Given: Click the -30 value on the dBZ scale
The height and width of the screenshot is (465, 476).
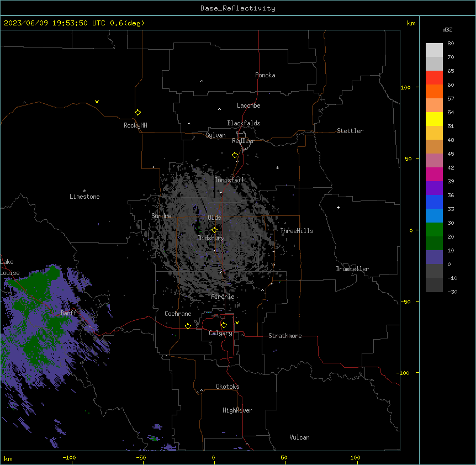Looking at the screenshot, I should pyautogui.click(x=452, y=292).
